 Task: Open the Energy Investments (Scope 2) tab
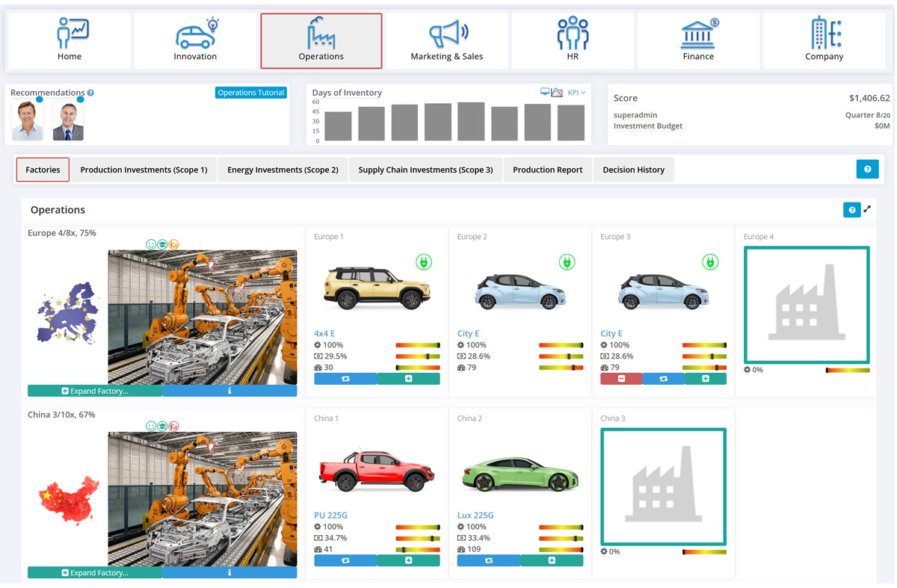(x=283, y=170)
